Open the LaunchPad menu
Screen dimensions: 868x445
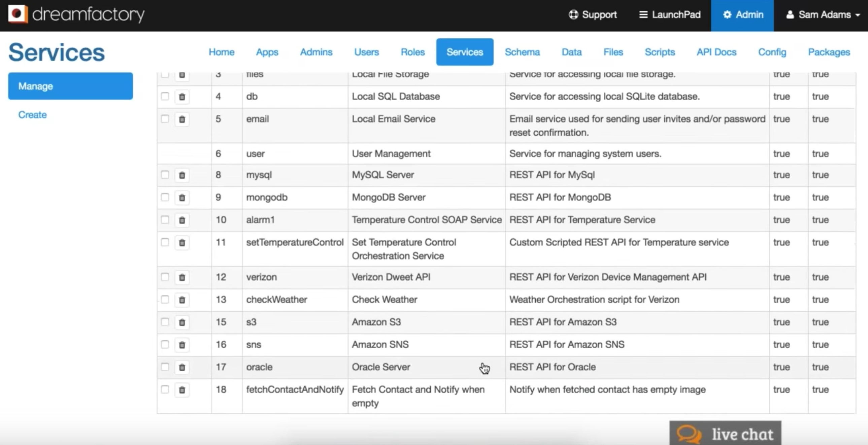pos(670,15)
